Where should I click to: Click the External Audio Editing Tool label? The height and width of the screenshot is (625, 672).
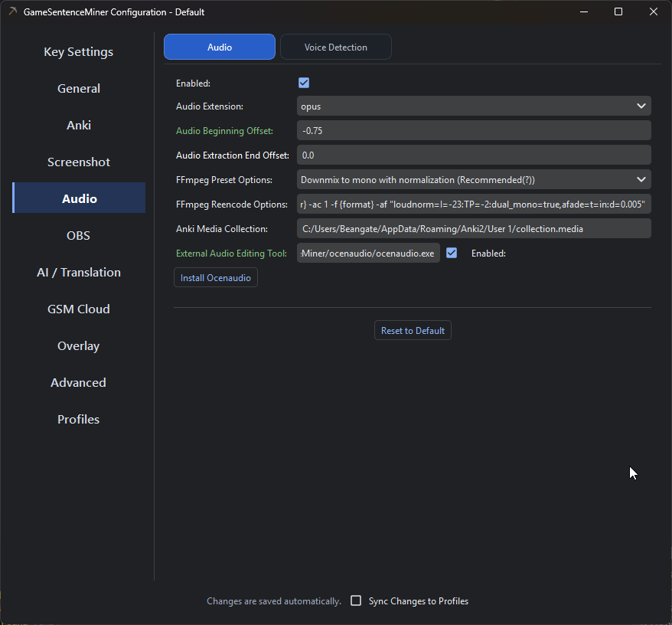pyautogui.click(x=231, y=254)
